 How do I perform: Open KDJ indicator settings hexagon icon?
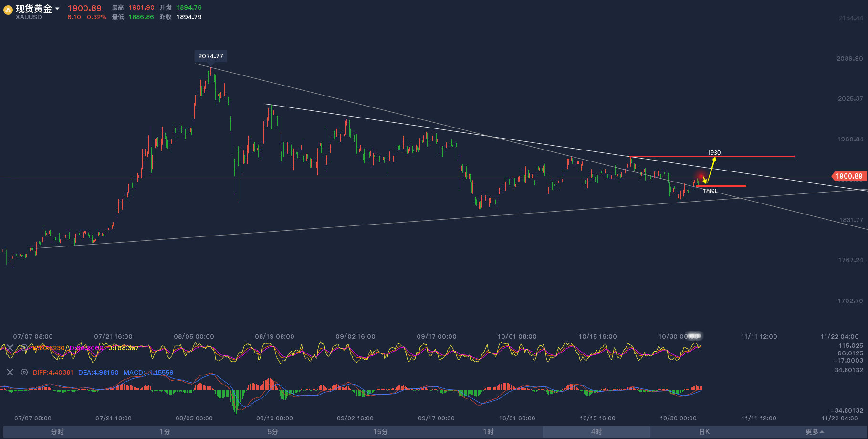point(24,348)
